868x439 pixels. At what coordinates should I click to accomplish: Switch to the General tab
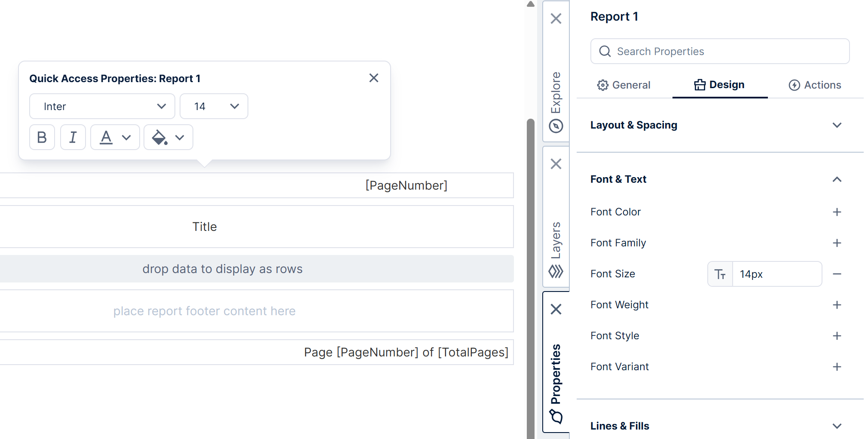click(x=624, y=85)
